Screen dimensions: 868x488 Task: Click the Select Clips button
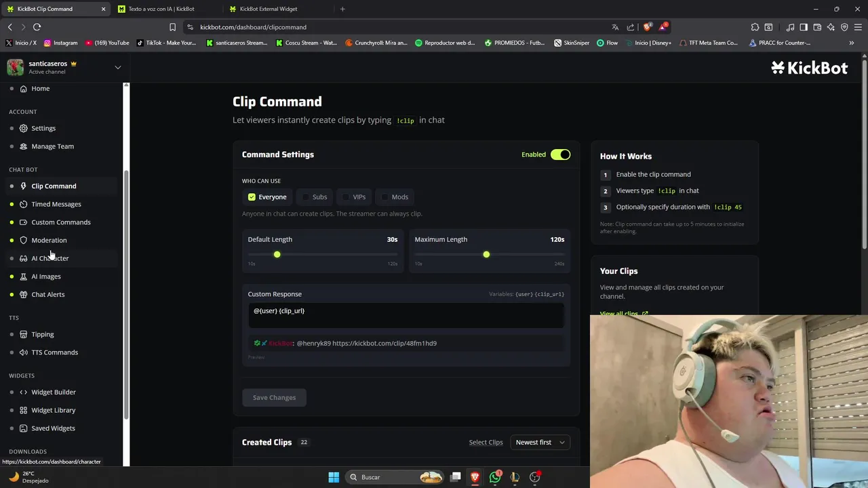pos(486,443)
